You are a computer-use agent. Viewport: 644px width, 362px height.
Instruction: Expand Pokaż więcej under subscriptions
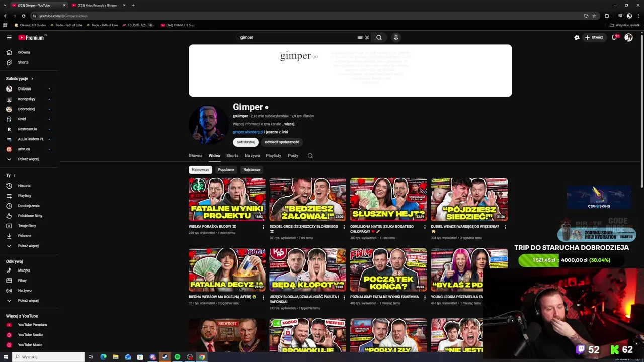tap(29, 159)
